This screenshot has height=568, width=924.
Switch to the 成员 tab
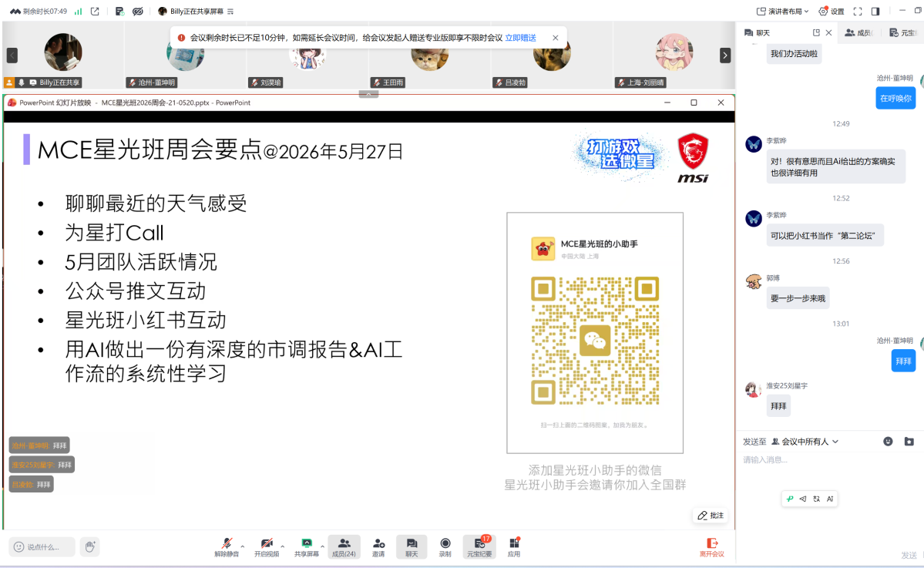(859, 32)
